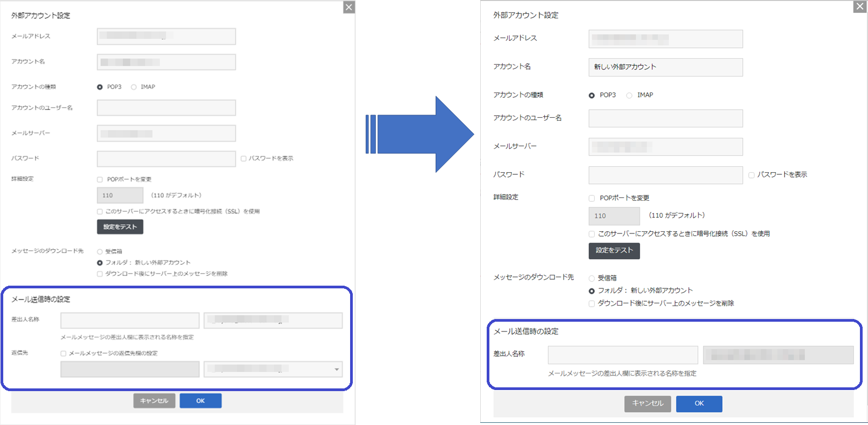Click OK button in the left dialog
The width and height of the screenshot is (868, 425).
(x=200, y=401)
